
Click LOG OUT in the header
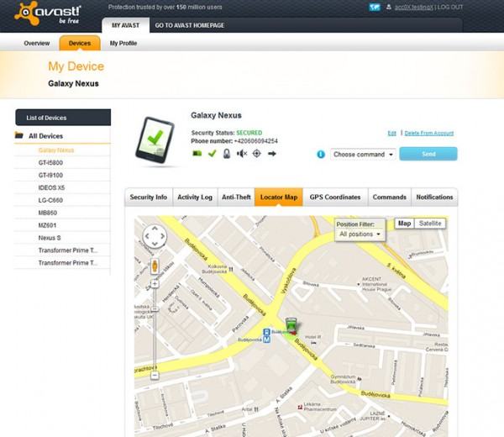(450, 7)
